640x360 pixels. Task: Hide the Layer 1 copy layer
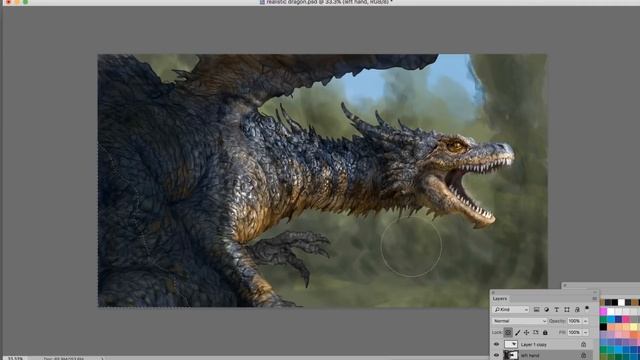tap(496, 344)
